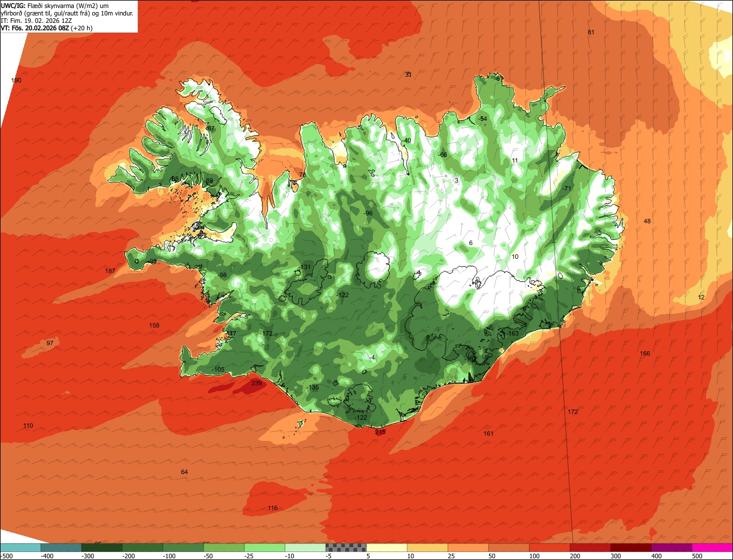Click the flux value 81 over the sea
Image resolution: width=733 pixels, height=560 pixels.
coord(591,32)
